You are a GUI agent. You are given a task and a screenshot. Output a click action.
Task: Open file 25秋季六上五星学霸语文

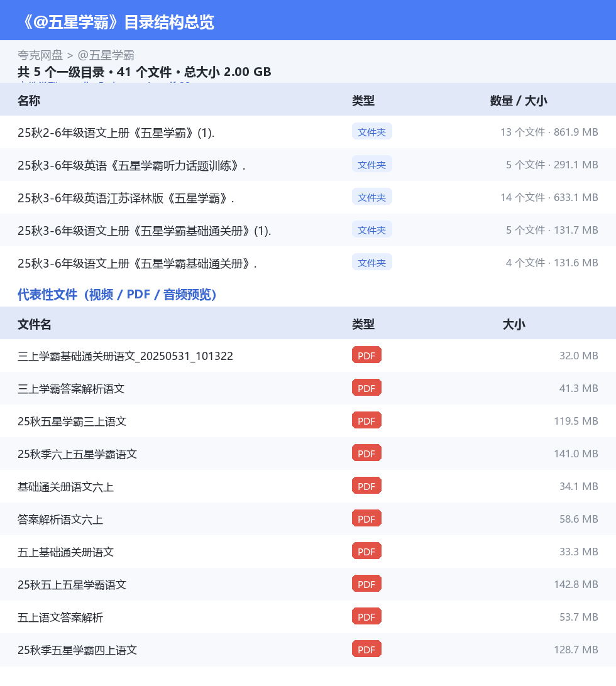[x=77, y=454]
